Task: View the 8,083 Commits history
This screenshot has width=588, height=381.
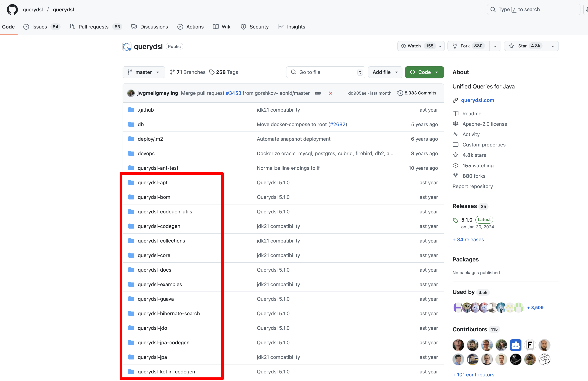Action: (417, 93)
